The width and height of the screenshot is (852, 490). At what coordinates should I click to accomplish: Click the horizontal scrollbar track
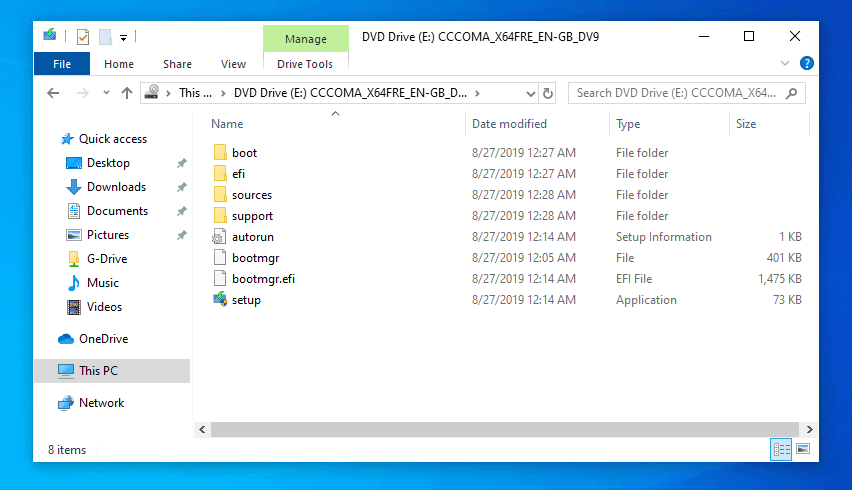pos(505,429)
